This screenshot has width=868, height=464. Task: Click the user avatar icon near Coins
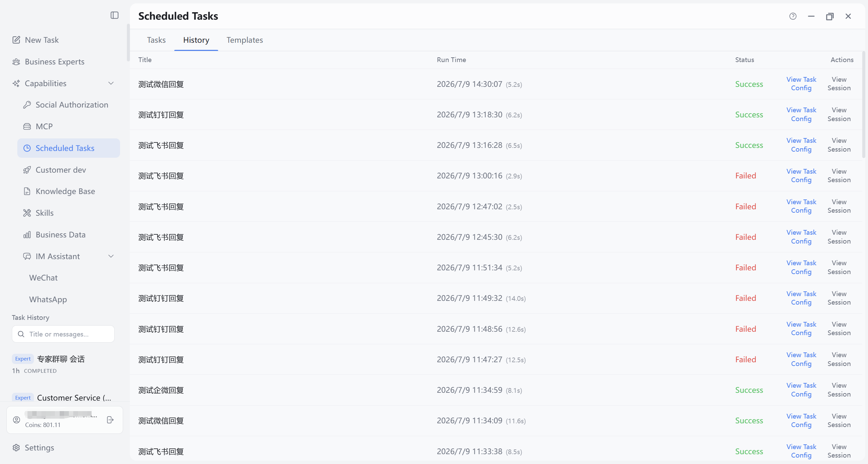[17, 420]
